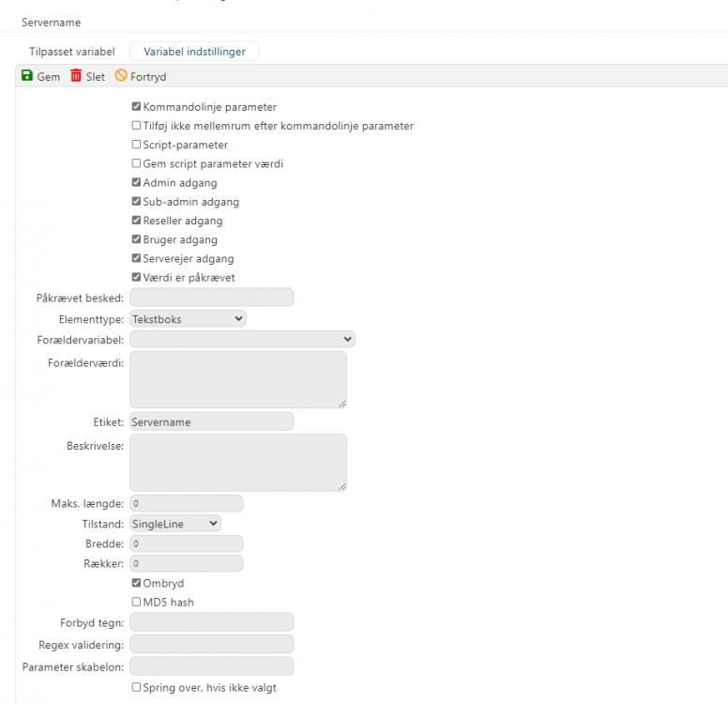Image resolution: width=728 pixels, height=704 pixels.
Task: Click the red Slet trash icon
Action: point(76,76)
